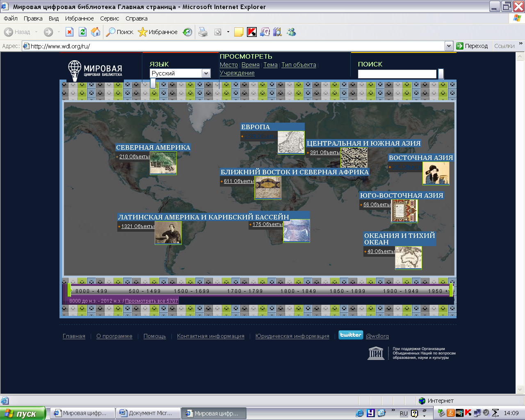This screenshot has width=525, height=420.
Task: Click the Мировая цифровая библиотека logo
Action: pyautogui.click(x=95, y=71)
